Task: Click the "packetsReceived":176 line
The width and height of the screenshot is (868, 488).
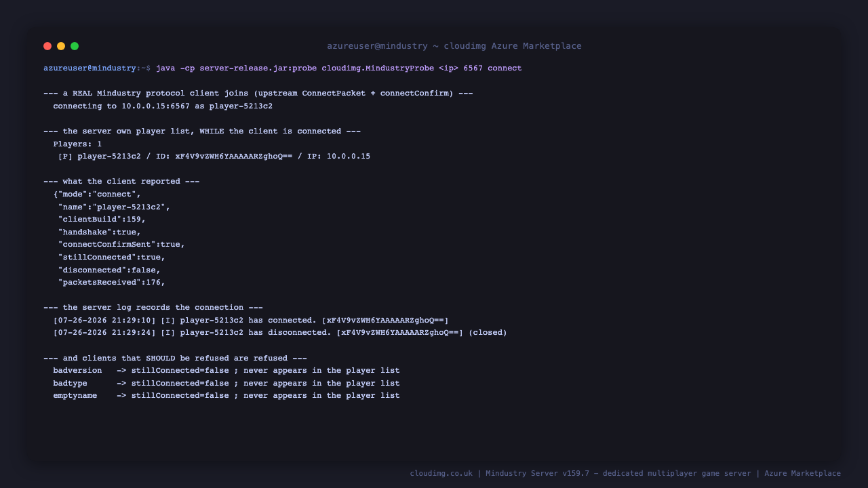Action: [x=112, y=283]
